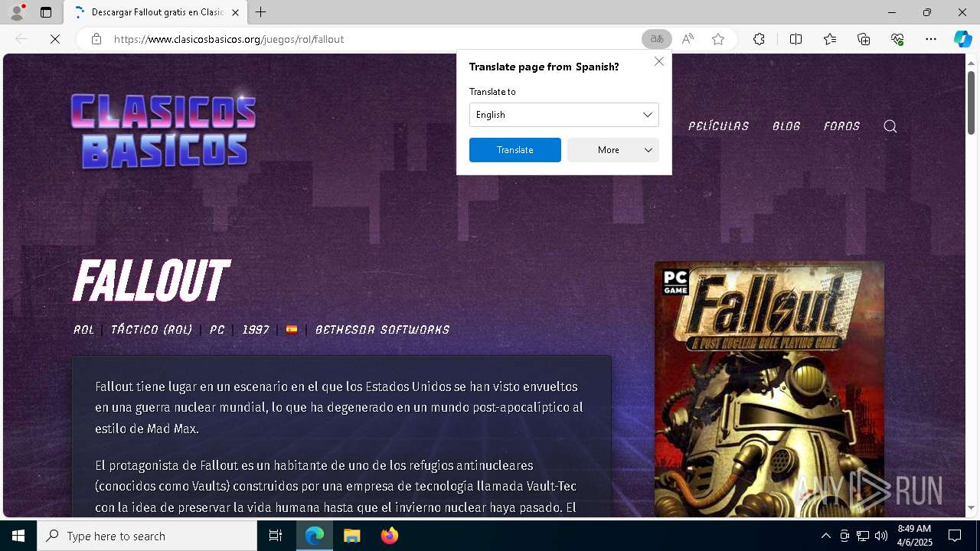Click the address bar URL field
The image size is (980, 551).
375,39
